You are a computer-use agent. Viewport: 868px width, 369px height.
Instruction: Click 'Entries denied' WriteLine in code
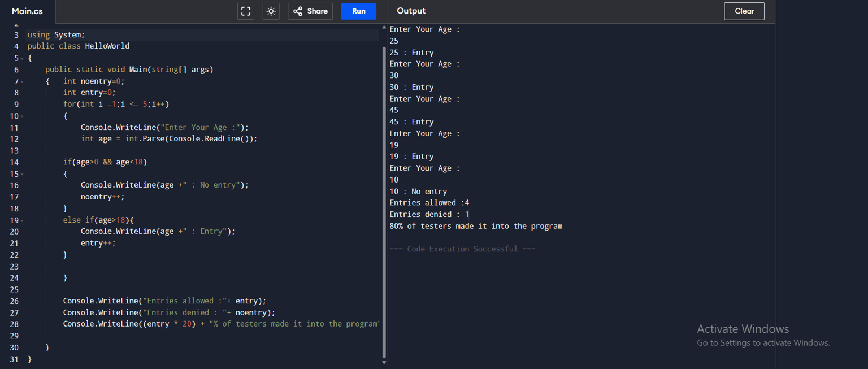point(169,313)
